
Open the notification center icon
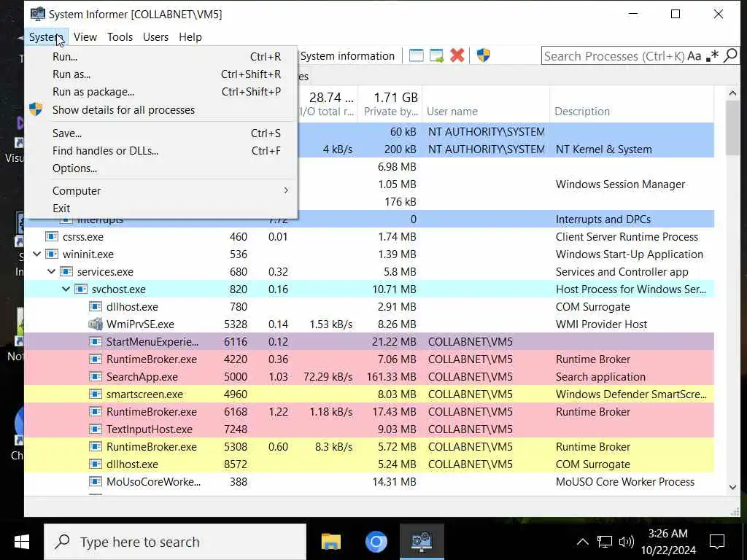(x=716, y=542)
